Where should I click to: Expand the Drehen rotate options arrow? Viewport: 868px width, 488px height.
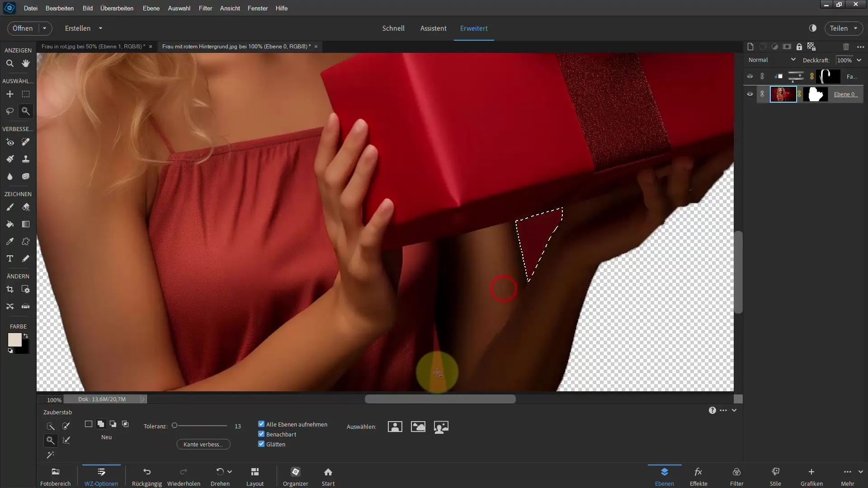pyautogui.click(x=230, y=472)
